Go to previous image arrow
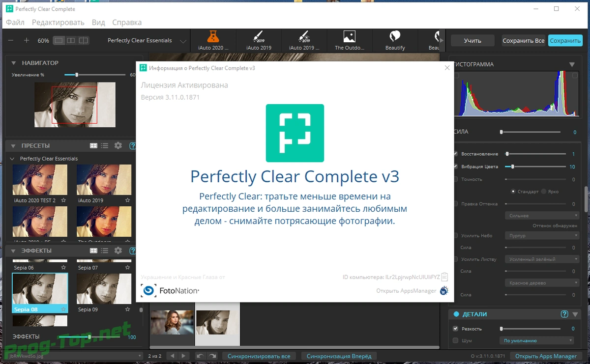590x364 pixels. click(172, 356)
